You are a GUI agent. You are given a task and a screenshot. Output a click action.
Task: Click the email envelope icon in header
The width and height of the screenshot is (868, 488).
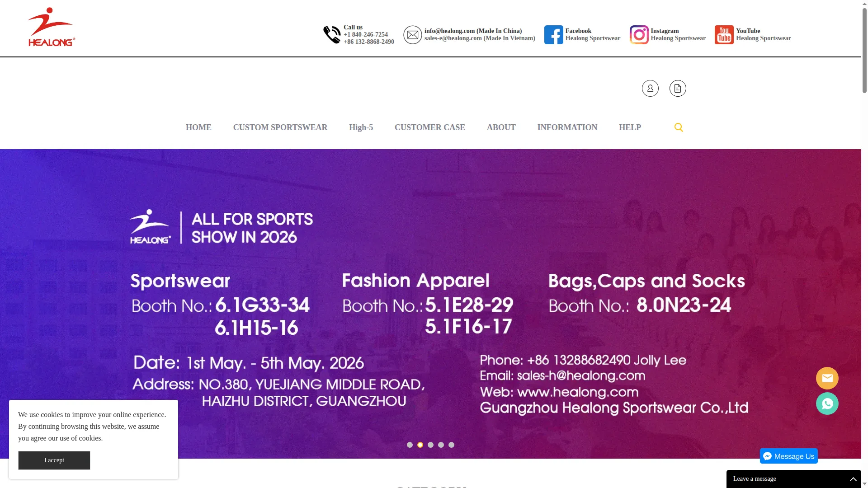(x=412, y=35)
